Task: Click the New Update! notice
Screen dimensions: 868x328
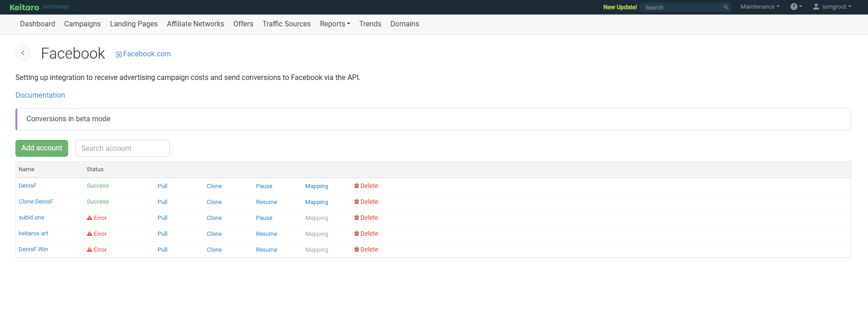Action: pyautogui.click(x=620, y=7)
